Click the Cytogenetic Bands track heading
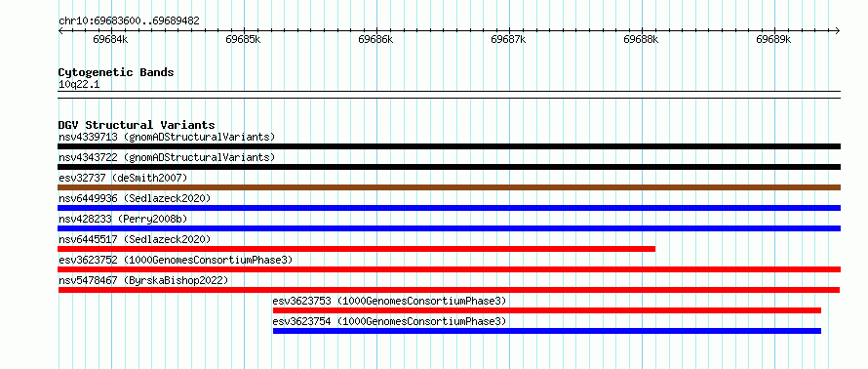This screenshot has width=868, height=369. [x=116, y=72]
